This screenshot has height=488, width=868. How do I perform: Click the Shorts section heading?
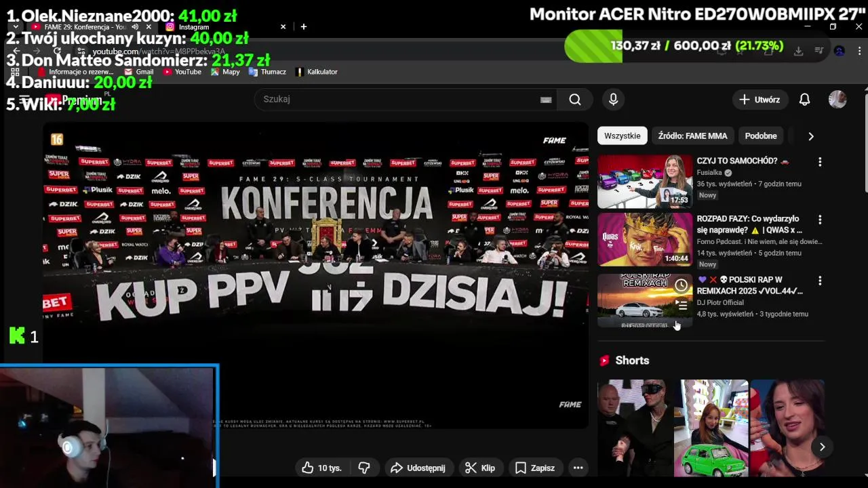coord(632,361)
